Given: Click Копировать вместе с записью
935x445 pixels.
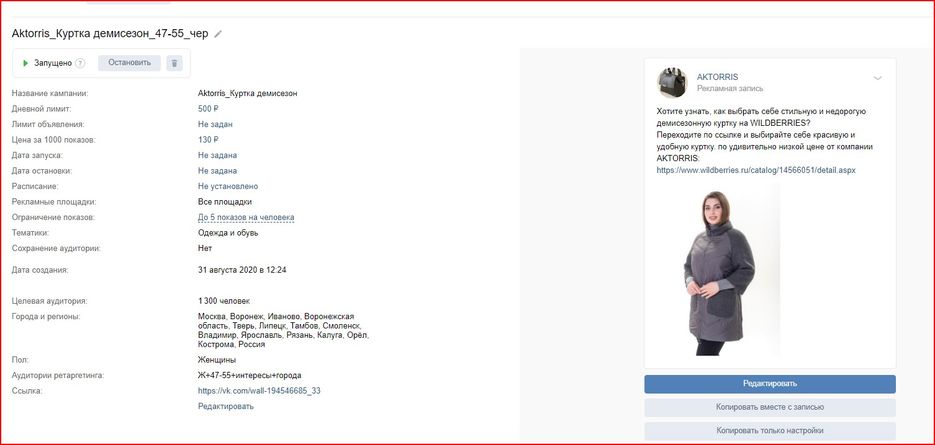Looking at the screenshot, I should (x=770, y=407).
